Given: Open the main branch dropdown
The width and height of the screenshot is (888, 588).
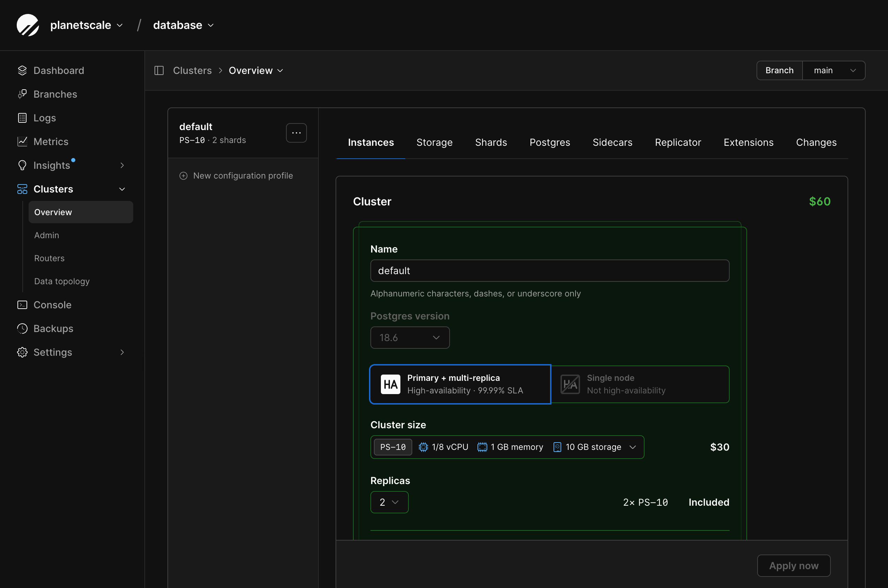Looking at the screenshot, I should 834,70.
